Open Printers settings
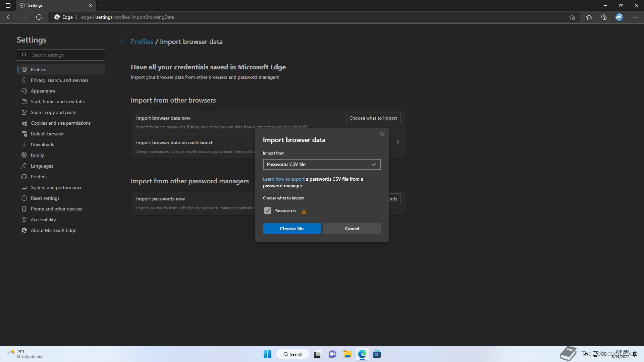This screenshot has height=362, width=644. (61, 177)
